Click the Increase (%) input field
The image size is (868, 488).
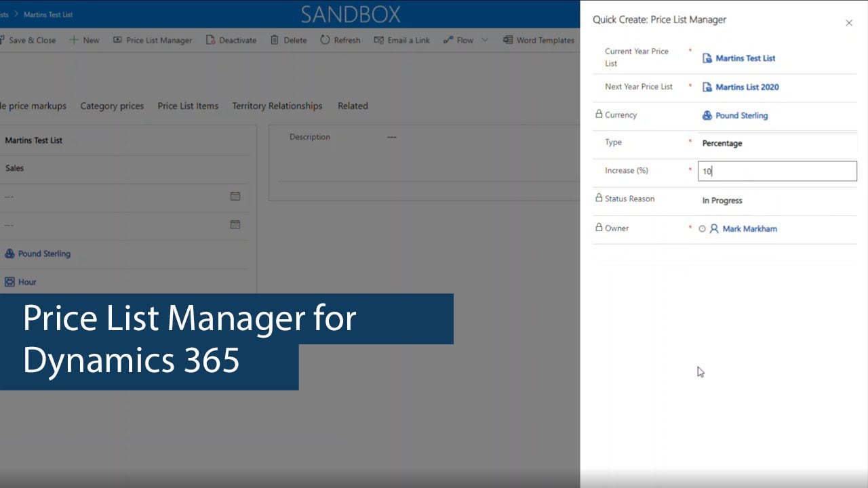(777, 171)
